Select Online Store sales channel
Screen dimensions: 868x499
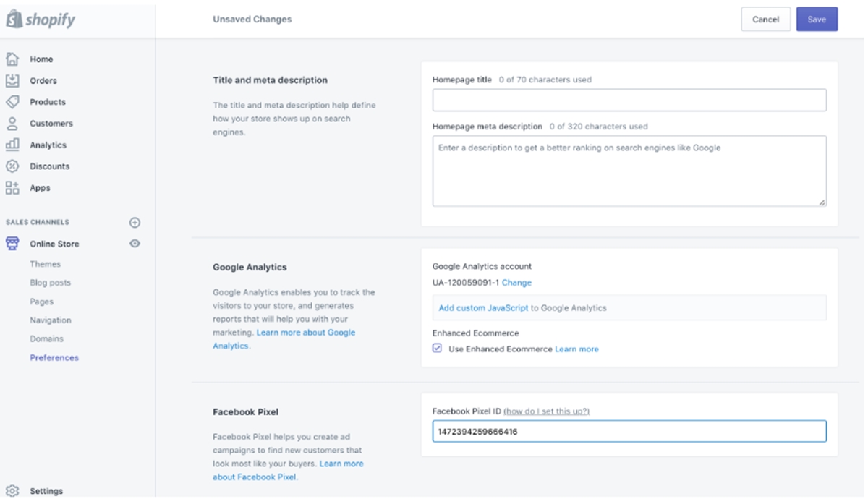point(54,244)
